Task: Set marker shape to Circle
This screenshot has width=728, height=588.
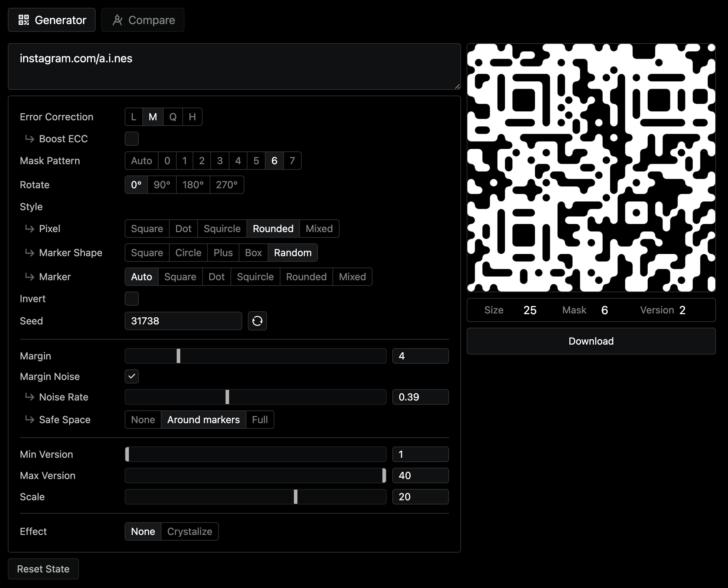Action: coord(188,253)
